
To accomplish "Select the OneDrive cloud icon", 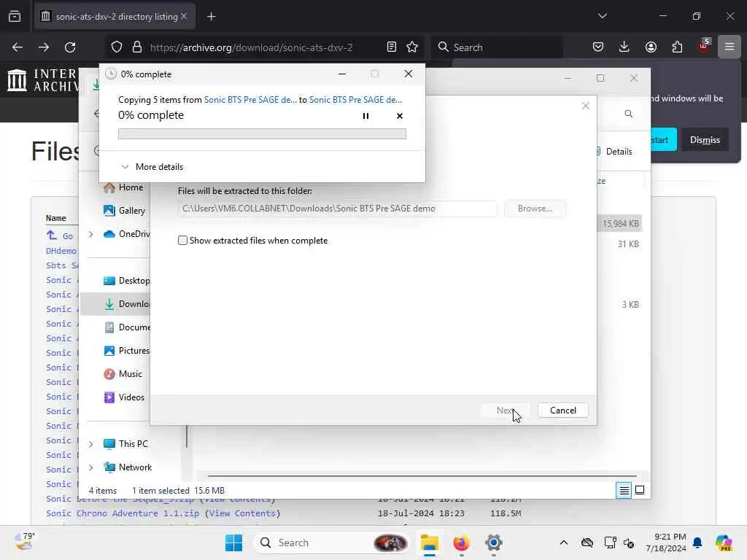I will tap(109, 234).
